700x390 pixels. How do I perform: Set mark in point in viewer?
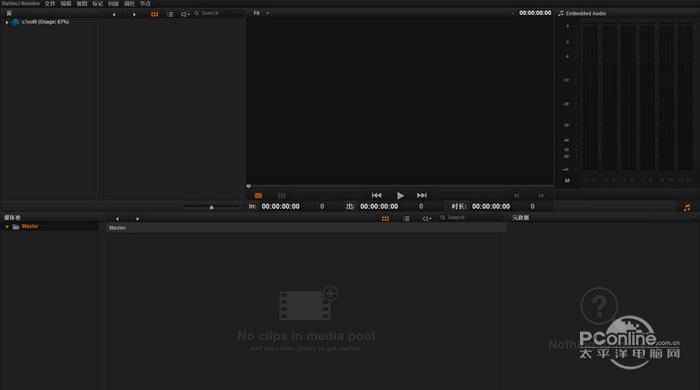point(517,195)
